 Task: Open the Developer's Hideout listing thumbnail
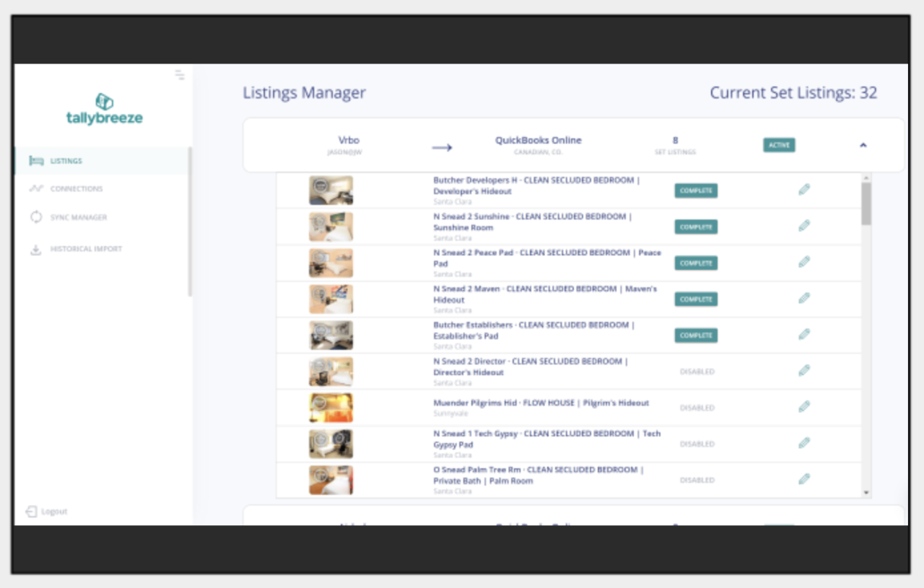point(331,190)
